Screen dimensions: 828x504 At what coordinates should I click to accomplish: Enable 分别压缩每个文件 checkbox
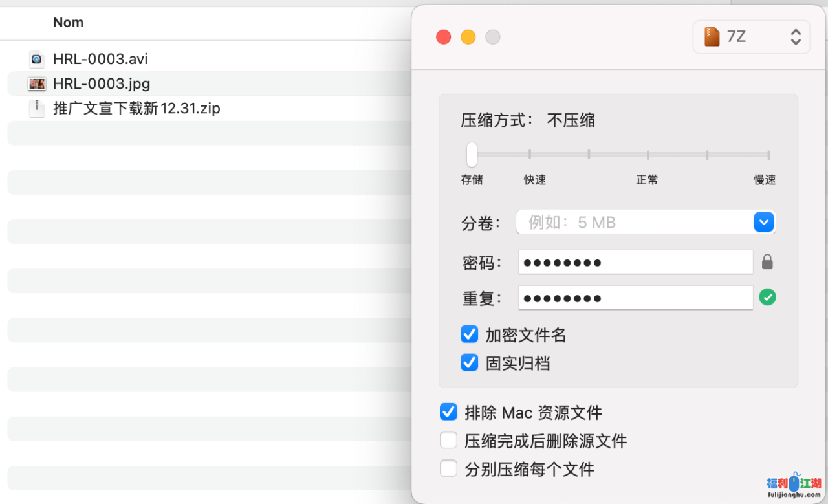448,468
